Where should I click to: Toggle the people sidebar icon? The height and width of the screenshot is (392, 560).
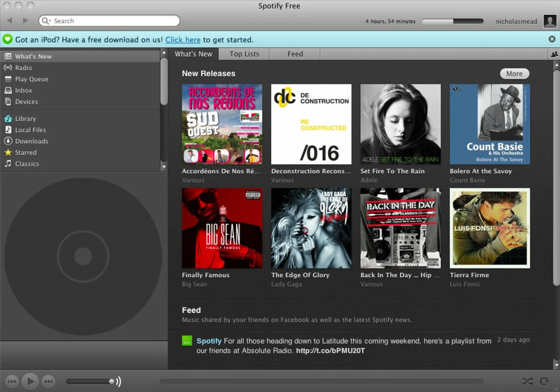coord(554,54)
